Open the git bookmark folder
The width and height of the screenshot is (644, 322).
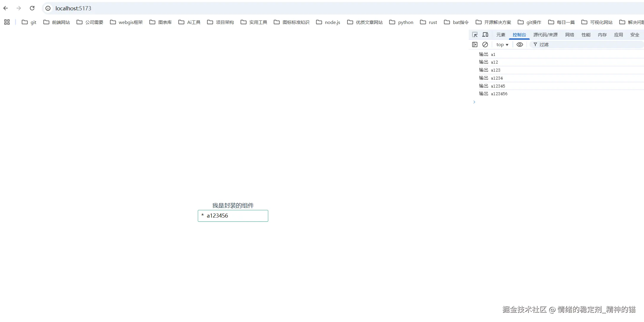tap(29, 22)
